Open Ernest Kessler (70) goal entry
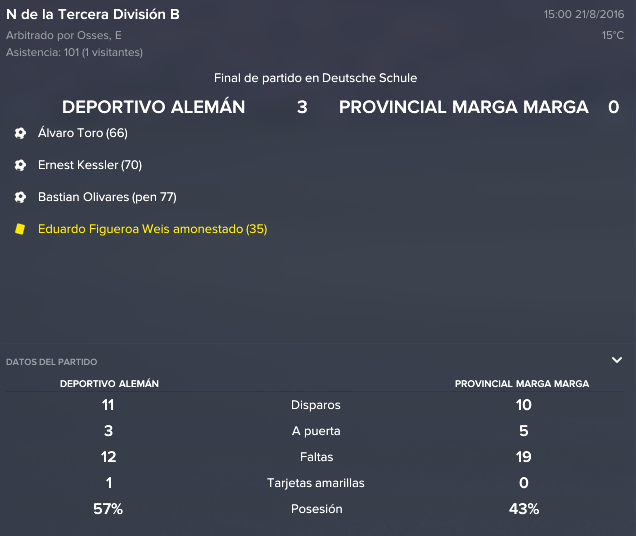 coord(90,165)
